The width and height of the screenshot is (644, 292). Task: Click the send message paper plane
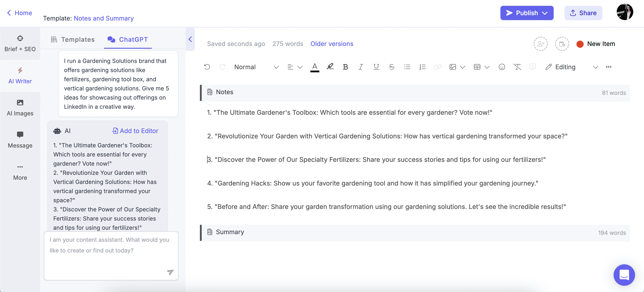coord(170,272)
